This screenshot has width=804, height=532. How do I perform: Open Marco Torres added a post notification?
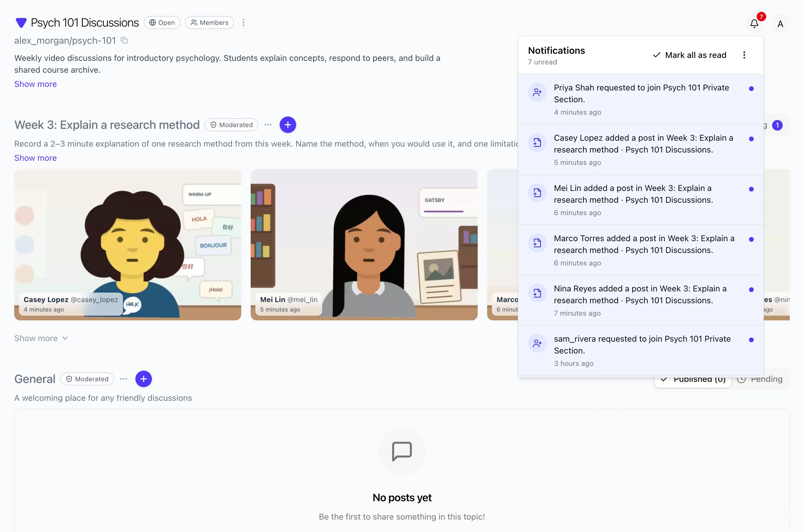pos(641,250)
